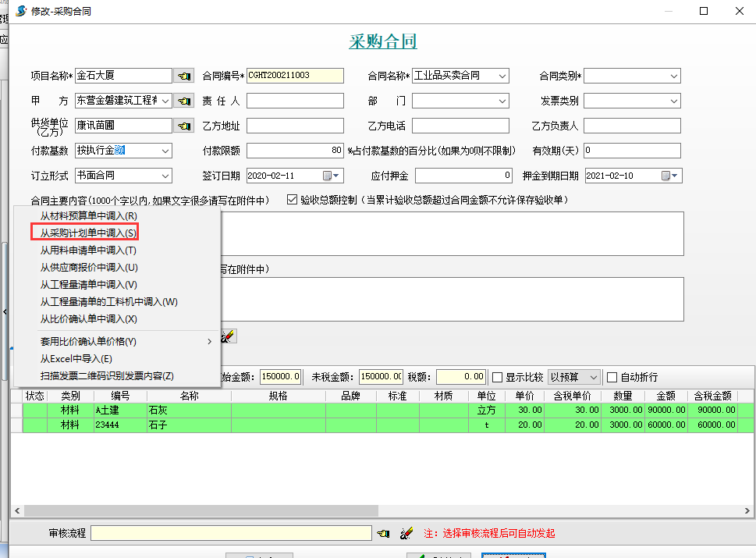Viewport: 756px width, 558px height.
Task: Open the calendar picker for 签订日期
Action: (x=328, y=176)
